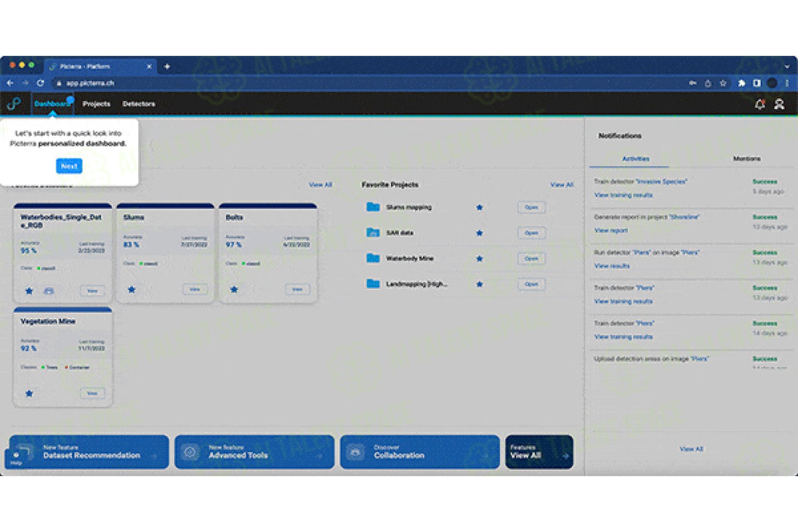Click the "SAR data" project name
The width and height of the screenshot is (798, 532).
click(x=400, y=233)
